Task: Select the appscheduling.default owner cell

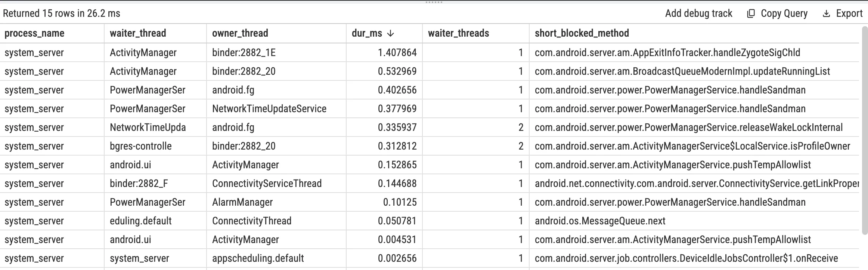Action: tap(258, 258)
